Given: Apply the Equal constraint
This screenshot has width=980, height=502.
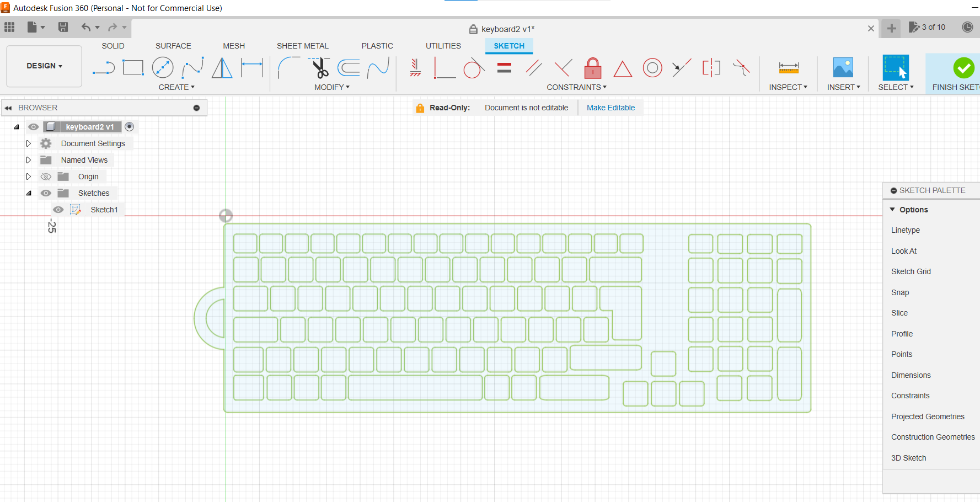Looking at the screenshot, I should point(504,68).
